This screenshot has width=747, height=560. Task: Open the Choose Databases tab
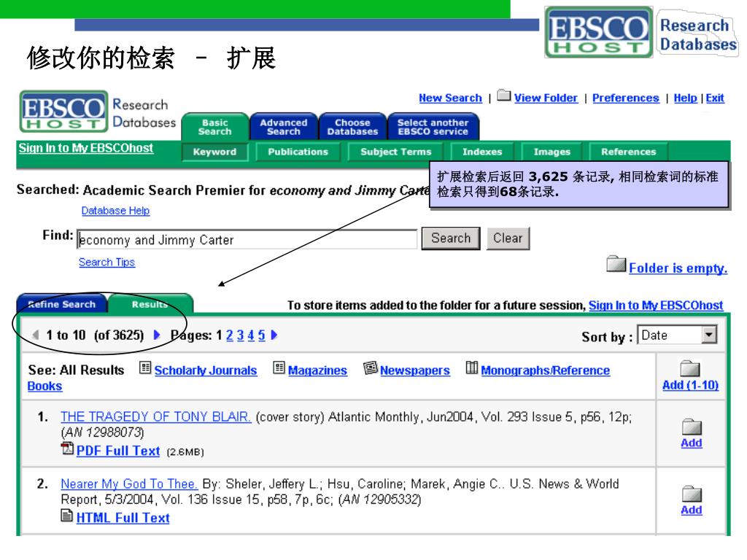pyautogui.click(x=352, y=127)
